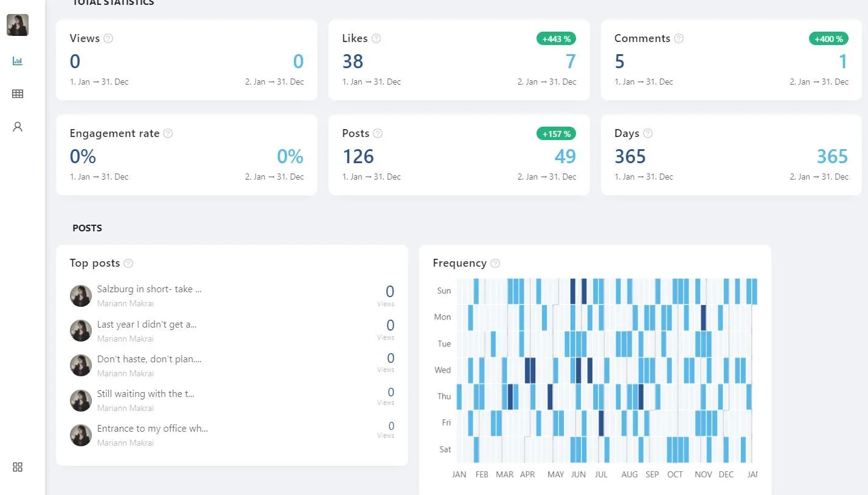The width and height of the screenshot is (868, 495).
Task: Click the help icon next to Posts
Action: coord(378,133)
